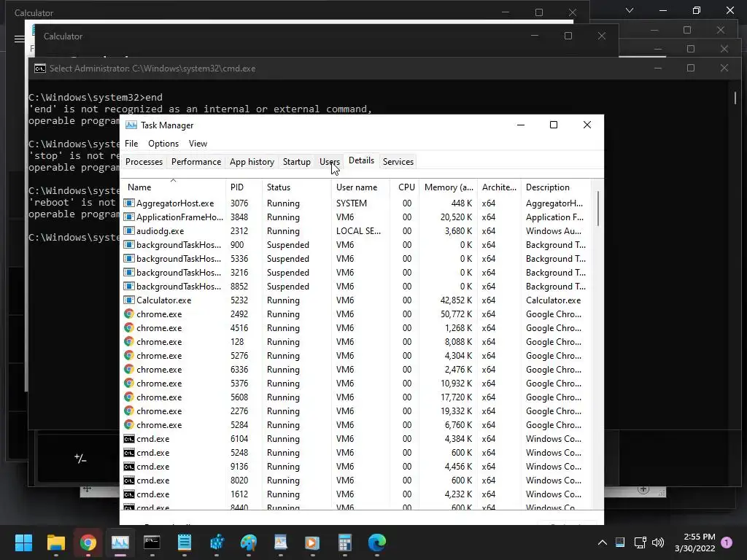Click the 42,852 K memory value
This screenshot has width=747, height=560.
click(x=456, y=300)
